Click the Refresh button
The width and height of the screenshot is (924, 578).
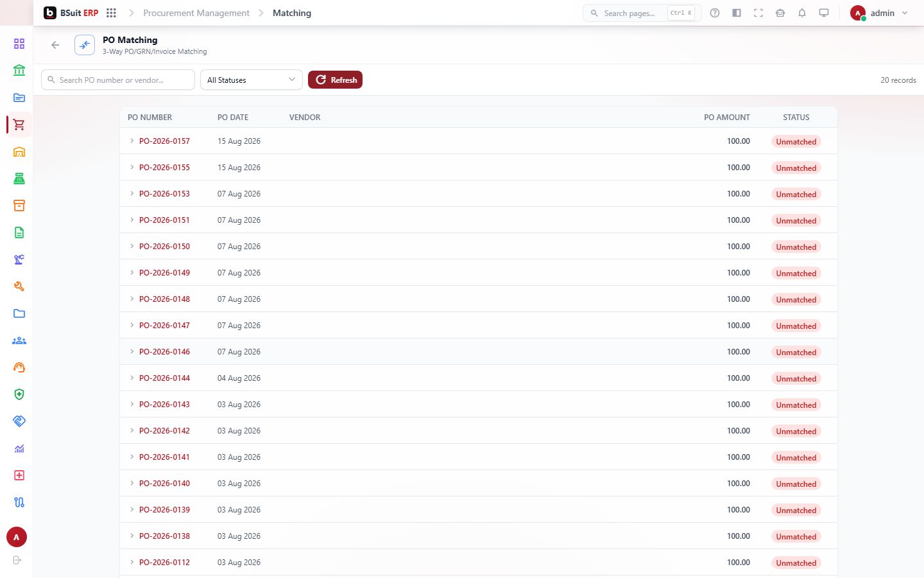pos(335,80)
